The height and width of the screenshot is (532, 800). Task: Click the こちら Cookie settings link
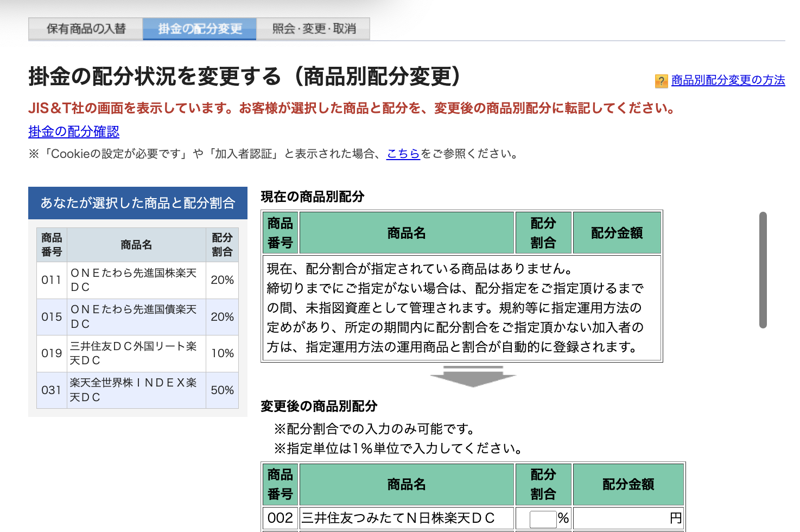(403, 154)
